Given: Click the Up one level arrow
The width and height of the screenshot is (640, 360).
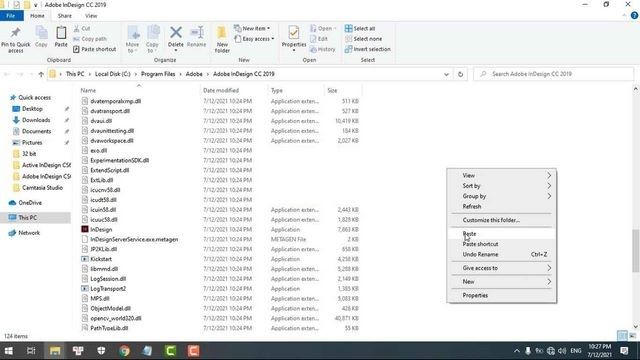Looking at the screenshot, I should [41, 74].
